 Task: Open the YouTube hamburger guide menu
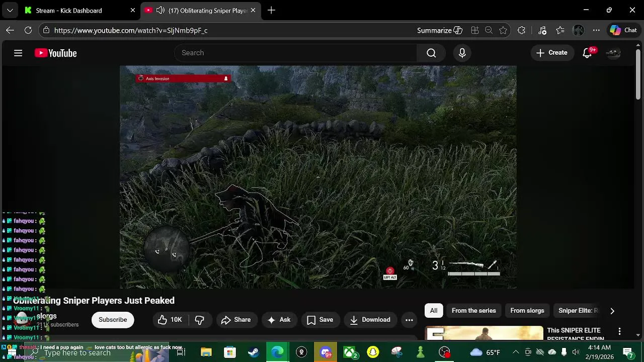pyautogui.click(x=18, y=53)
